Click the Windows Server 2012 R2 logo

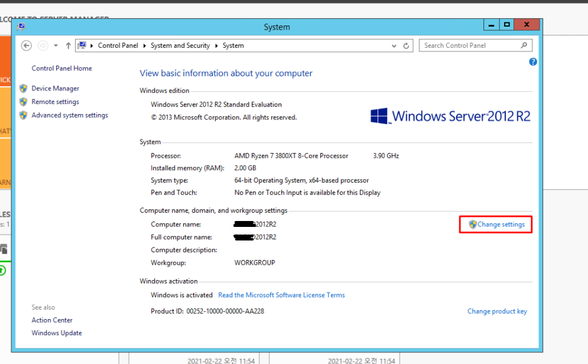point(450,116)
